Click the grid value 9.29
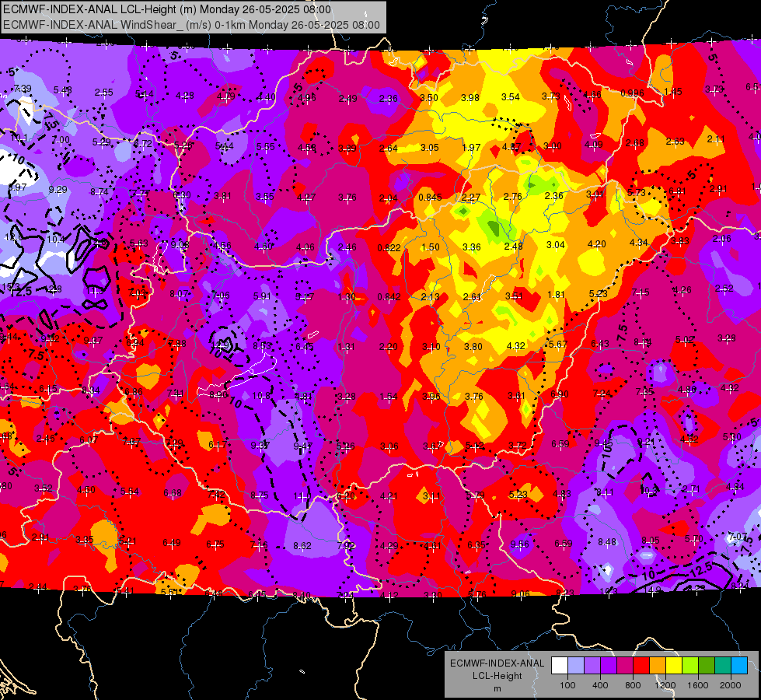 (x=58, y=190)
